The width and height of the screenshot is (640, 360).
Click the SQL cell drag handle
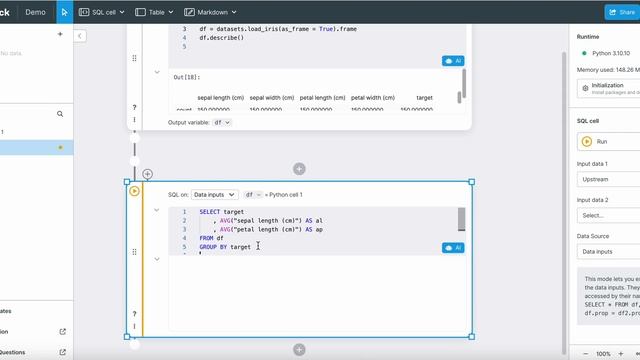tap(134, 252)
